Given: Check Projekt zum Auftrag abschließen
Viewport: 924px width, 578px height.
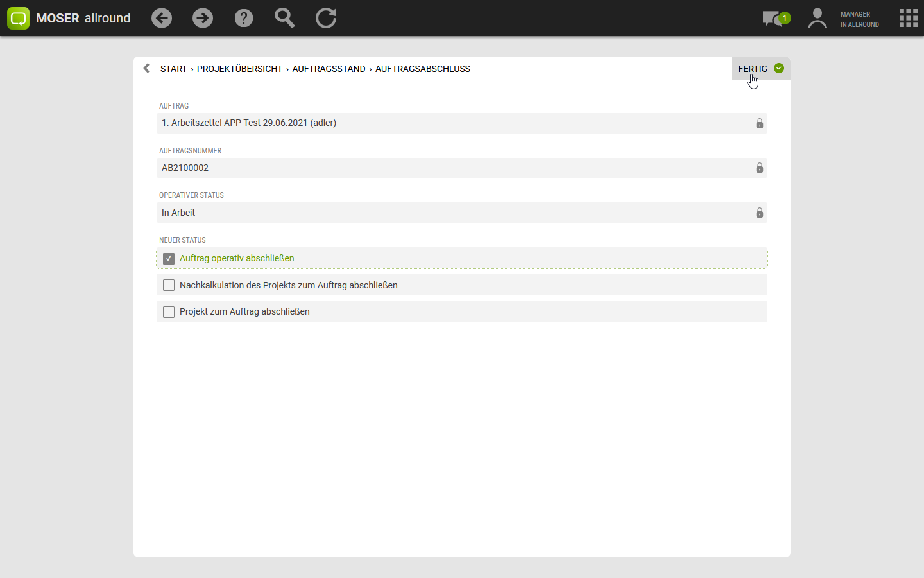Looking at the screenshot, I should click(x=169, y=312).
